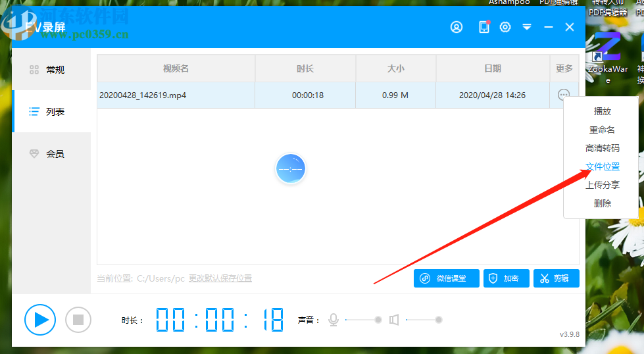644x354 pixels.
Task: Choose 文件位置 from the context menu
Action: click(602, 166)
